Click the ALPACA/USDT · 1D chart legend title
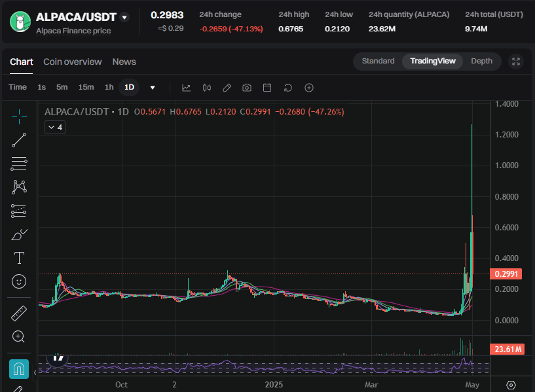 click(86, 112)
